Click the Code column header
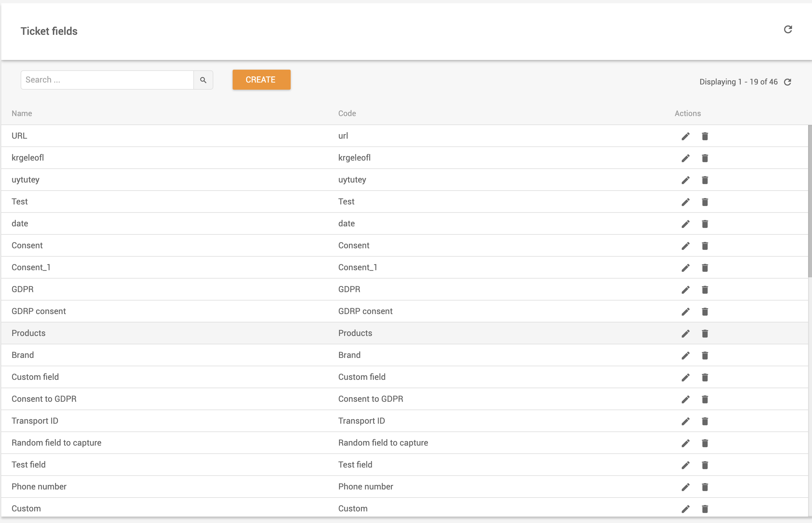The width and height of the screenshot is (812, 523). tap(347, 113)
